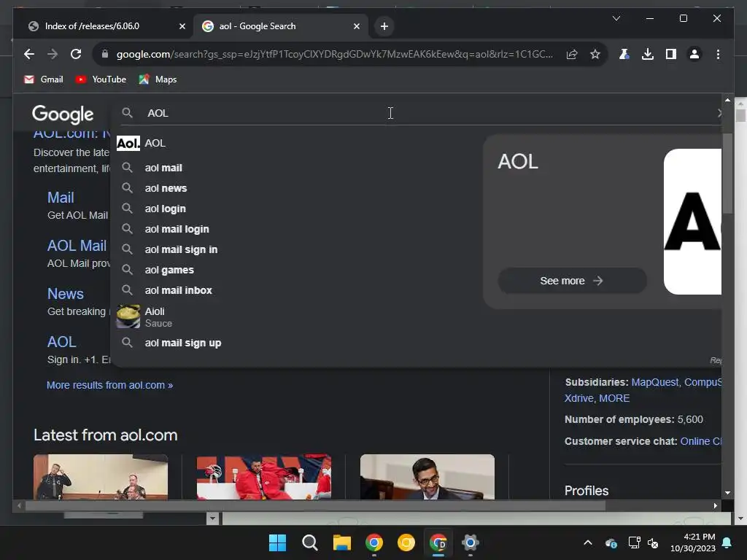
Task: Open the AOL Mail sitelink
Action: pos(77,246)
